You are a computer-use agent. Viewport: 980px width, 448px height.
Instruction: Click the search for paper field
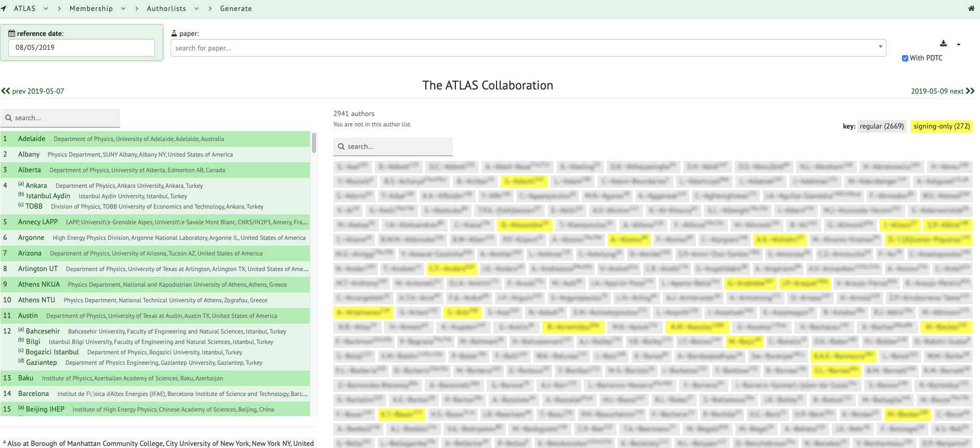pyautogui.click(x=528, y=48)
